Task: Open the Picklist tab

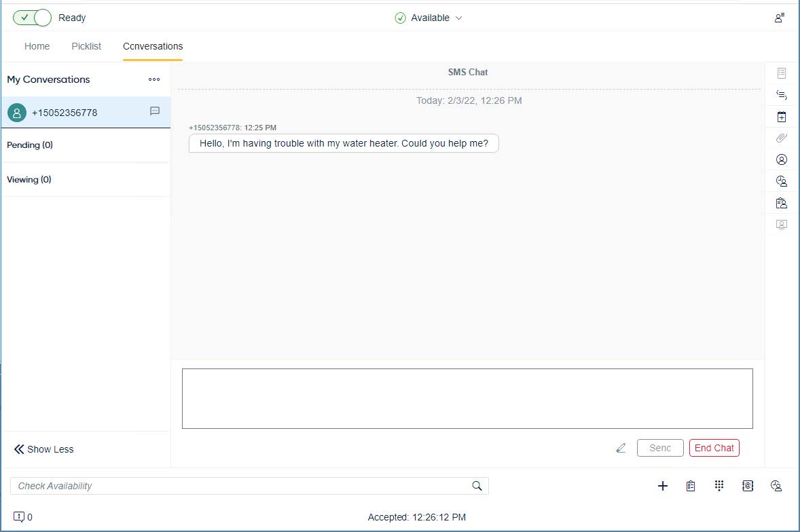Action: (86, 46)
